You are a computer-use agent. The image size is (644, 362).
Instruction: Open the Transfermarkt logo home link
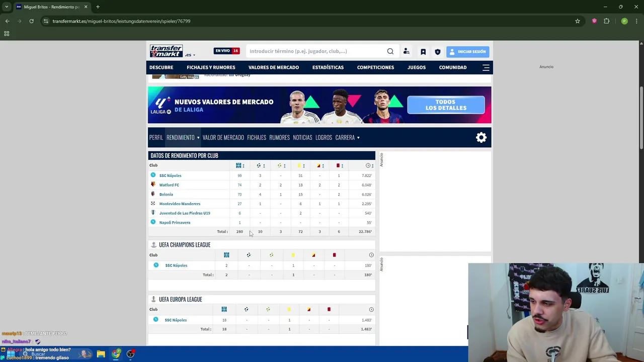[x=166, y=51]
